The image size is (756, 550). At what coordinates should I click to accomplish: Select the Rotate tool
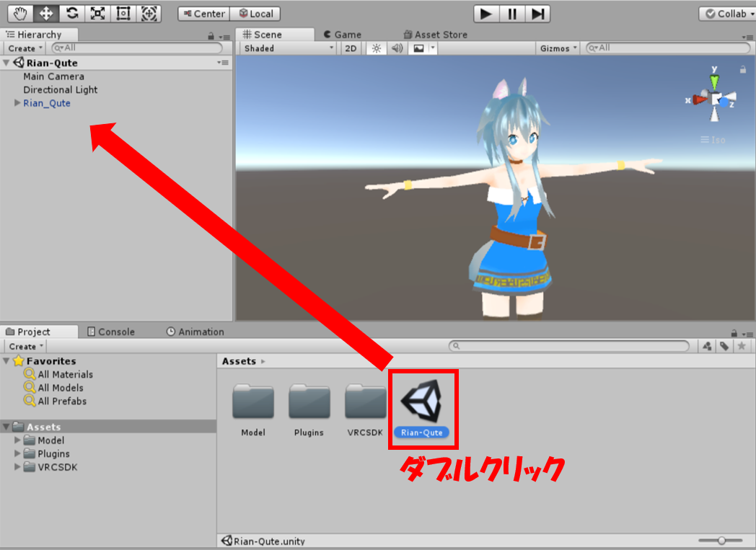tap(73, 13)
